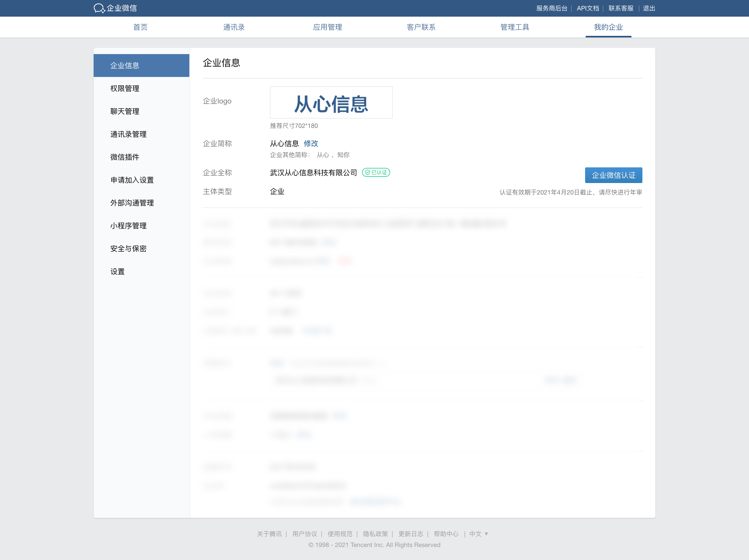The height and width of the screenshot is (560, 749).
Task: Open 设置 in the sidebar
Action: [x=141, y=271]
